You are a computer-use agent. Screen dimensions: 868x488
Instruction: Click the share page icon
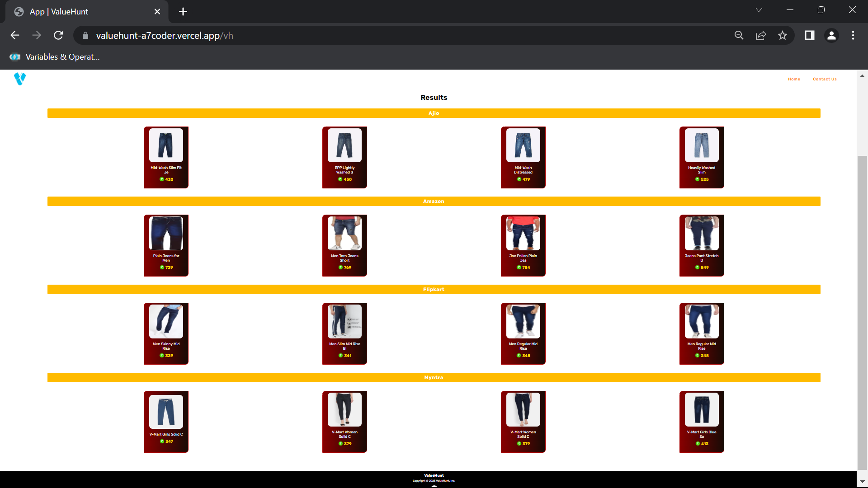761,35
